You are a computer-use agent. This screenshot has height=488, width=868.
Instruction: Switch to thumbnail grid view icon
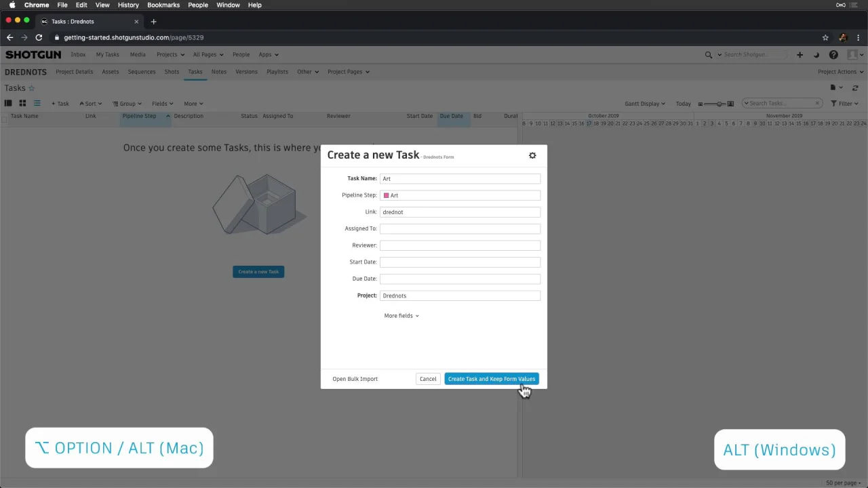click(x=22, y=104)
